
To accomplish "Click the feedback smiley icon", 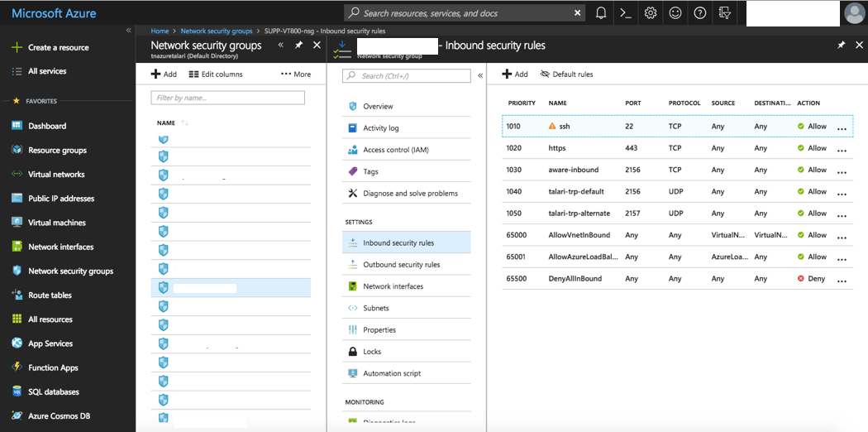I will click(x=675, y=12).
